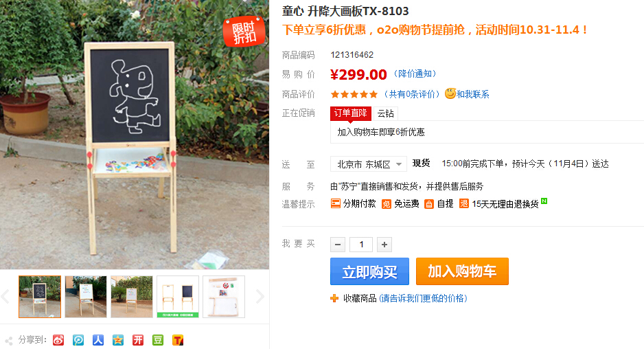Share to Douban icon

158,340
